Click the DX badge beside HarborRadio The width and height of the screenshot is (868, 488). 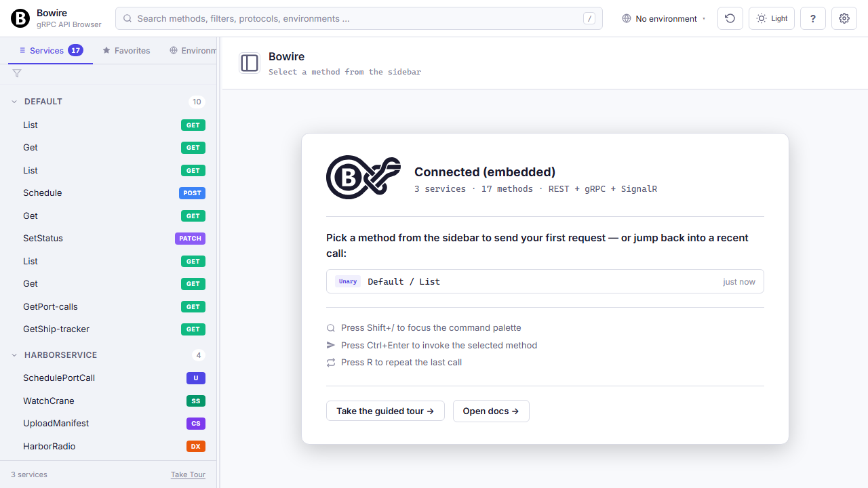click(x=196, y=447)
